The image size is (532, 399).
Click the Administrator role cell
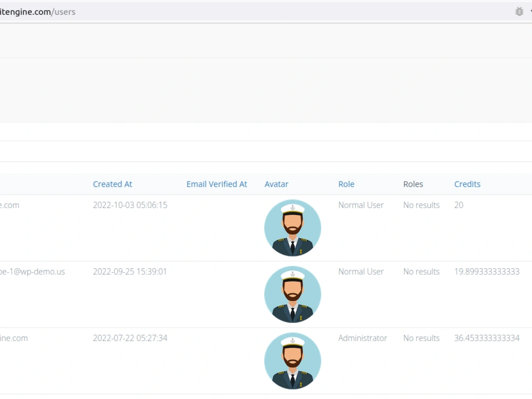coord(362,338)
